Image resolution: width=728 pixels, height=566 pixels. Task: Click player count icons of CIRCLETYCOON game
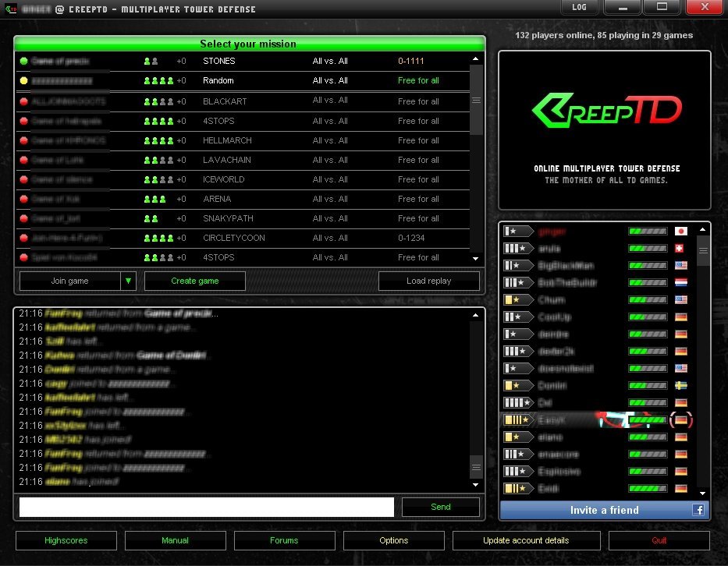(x=158, y=238)
